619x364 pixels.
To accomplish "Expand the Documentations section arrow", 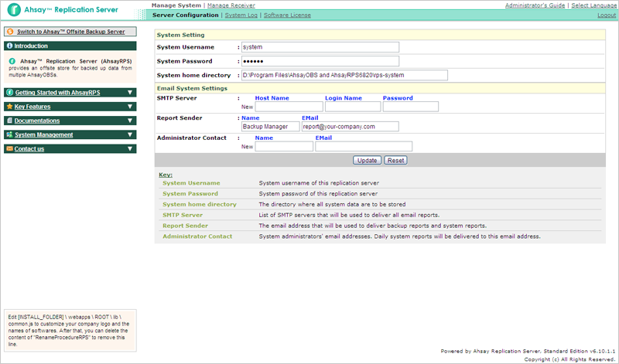I will (x=130, y=121).
